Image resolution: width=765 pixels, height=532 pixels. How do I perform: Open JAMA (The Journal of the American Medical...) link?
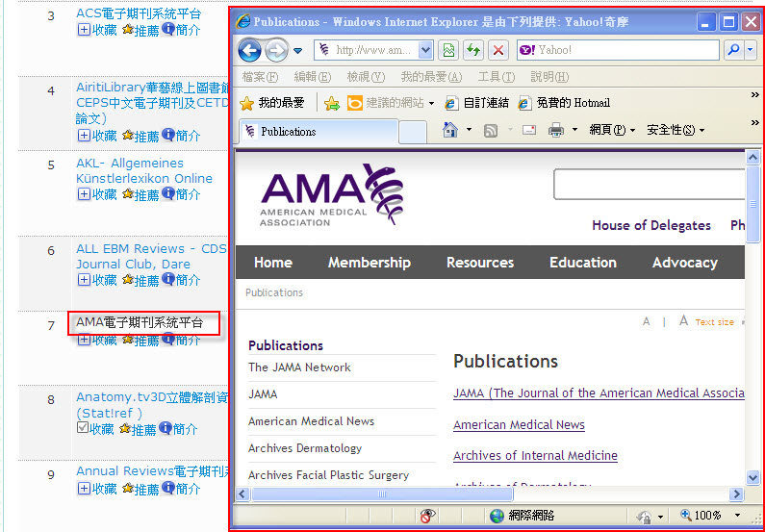tap(599, 393)
